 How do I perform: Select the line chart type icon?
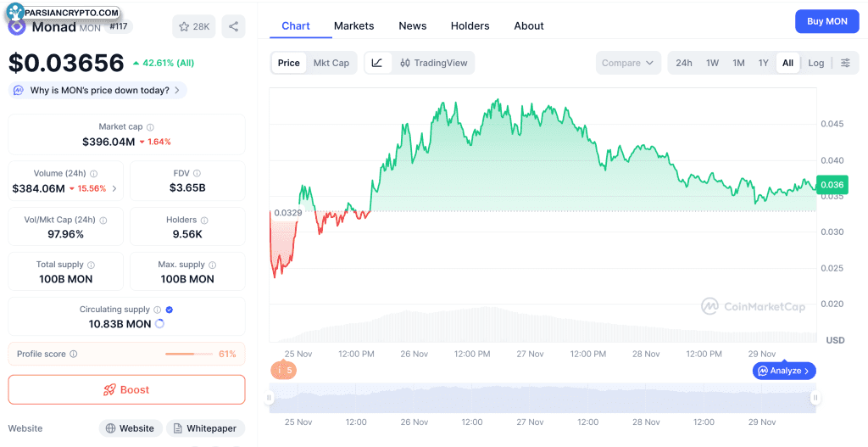(377, 63)
